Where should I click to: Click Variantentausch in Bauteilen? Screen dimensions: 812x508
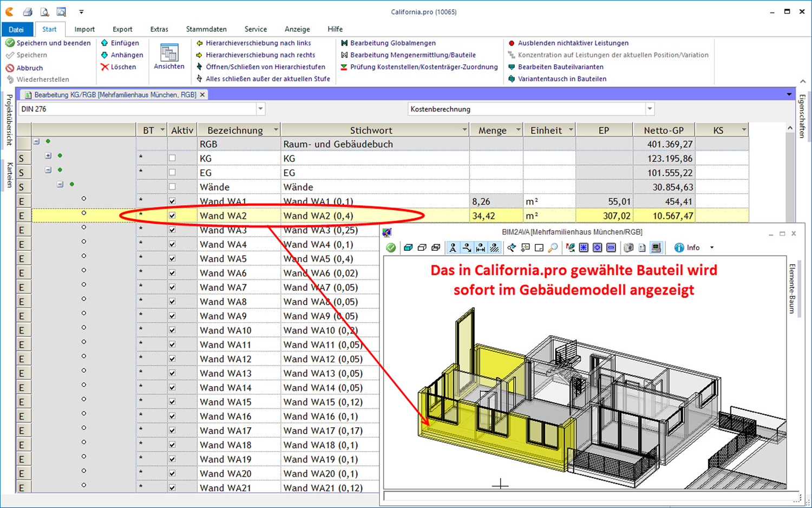point(562,79)
